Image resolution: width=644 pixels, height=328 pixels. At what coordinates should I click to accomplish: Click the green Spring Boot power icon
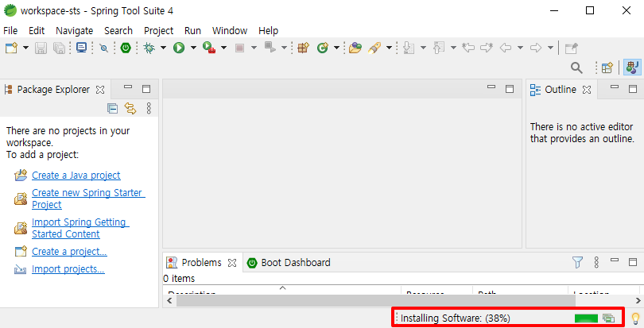[126, 48]
